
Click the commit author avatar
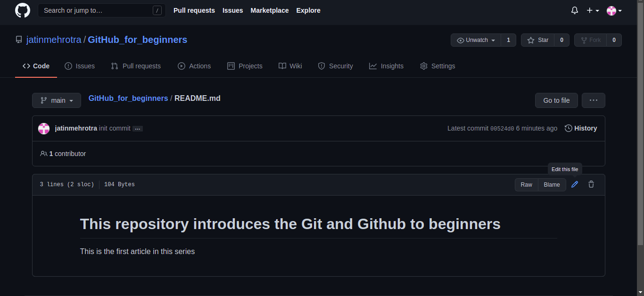click(44, 128)
